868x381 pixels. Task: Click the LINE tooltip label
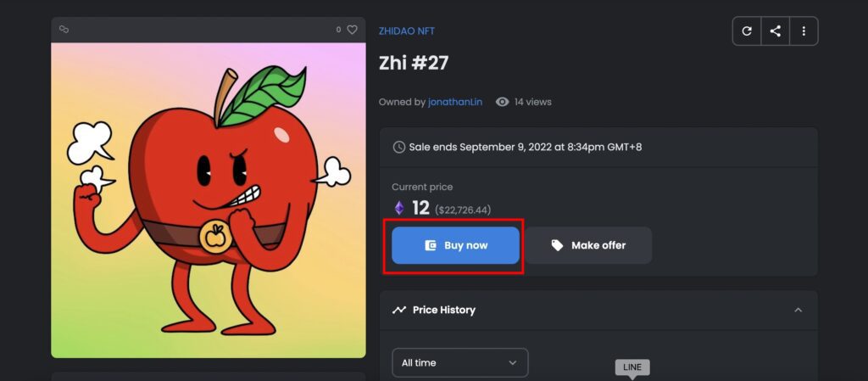click(x=632, y=367)
